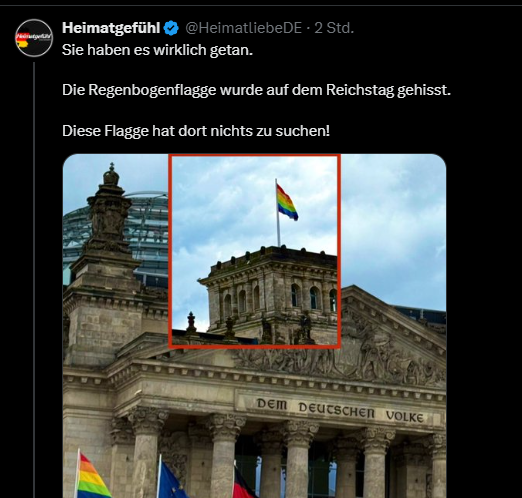The height and width of the screenshot is (498, 522).
Task: Open the Heimatgefühl profile avatar
Action: point(34,38)
